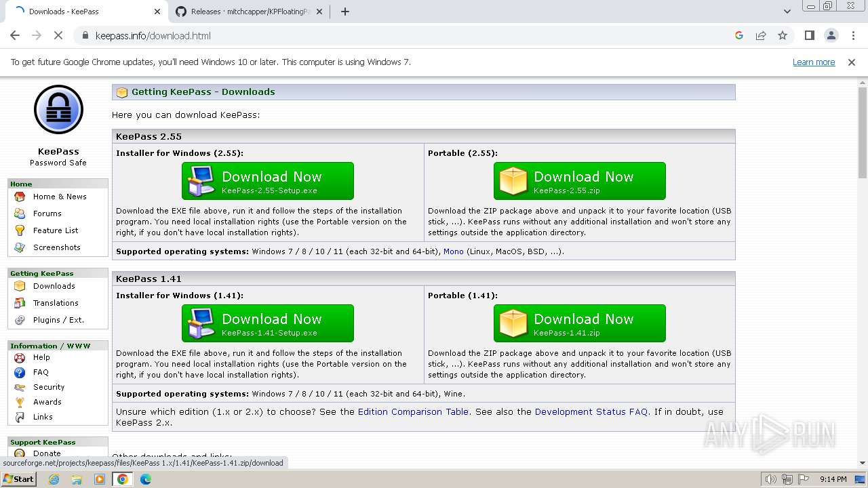Click the Chrome icon in taskbar

click(123, 479)
